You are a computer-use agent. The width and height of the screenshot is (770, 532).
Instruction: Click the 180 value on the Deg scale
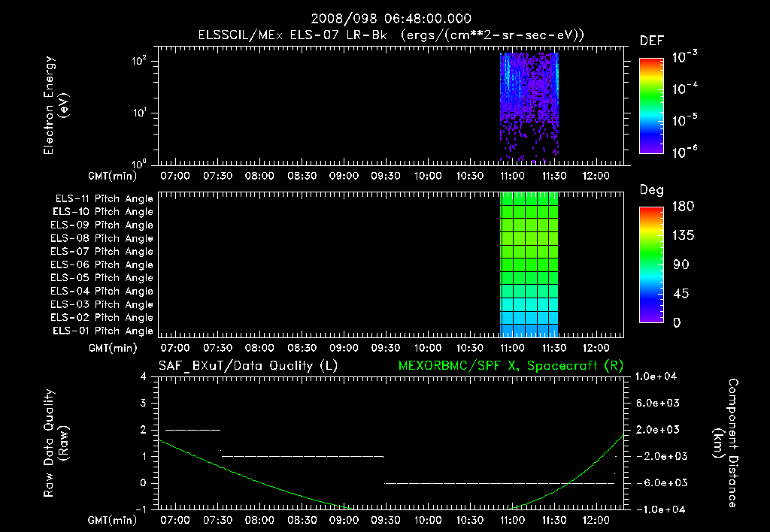tap(683, 207)
